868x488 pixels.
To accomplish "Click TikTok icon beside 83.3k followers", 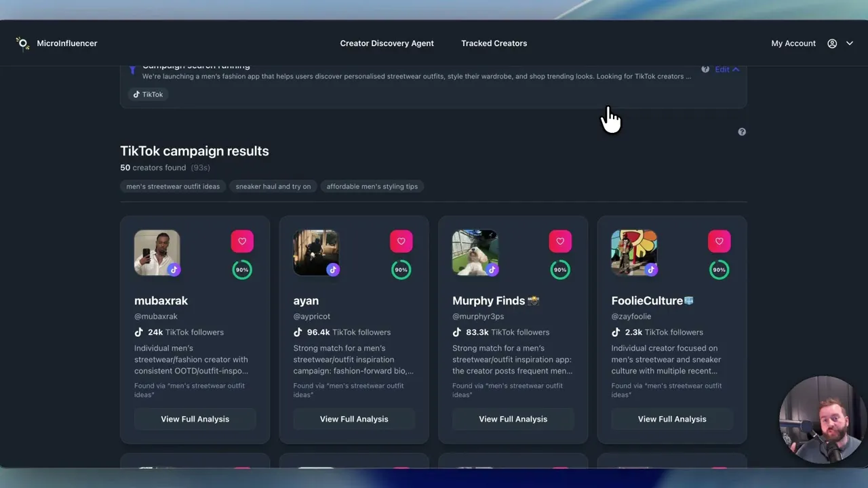I will (457, 332).
